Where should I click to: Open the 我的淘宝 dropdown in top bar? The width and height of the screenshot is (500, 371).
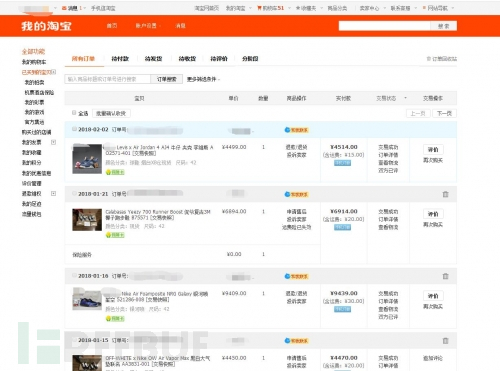[x=238, y=8]
